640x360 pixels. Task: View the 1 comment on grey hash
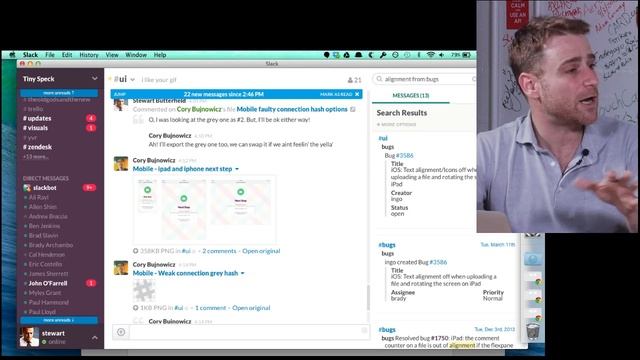[x=210, y=308]
